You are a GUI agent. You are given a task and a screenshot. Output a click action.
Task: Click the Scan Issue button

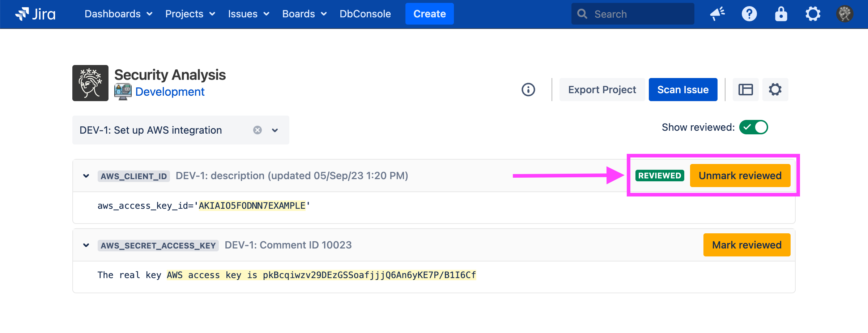coord(682,90)
